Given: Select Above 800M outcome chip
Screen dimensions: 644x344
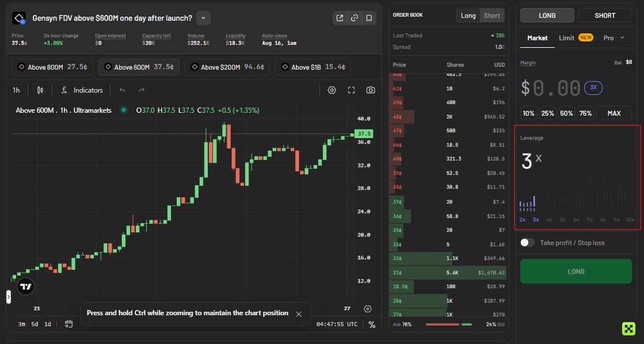Looking at the screenshot, I should click(x=52, y=67).
